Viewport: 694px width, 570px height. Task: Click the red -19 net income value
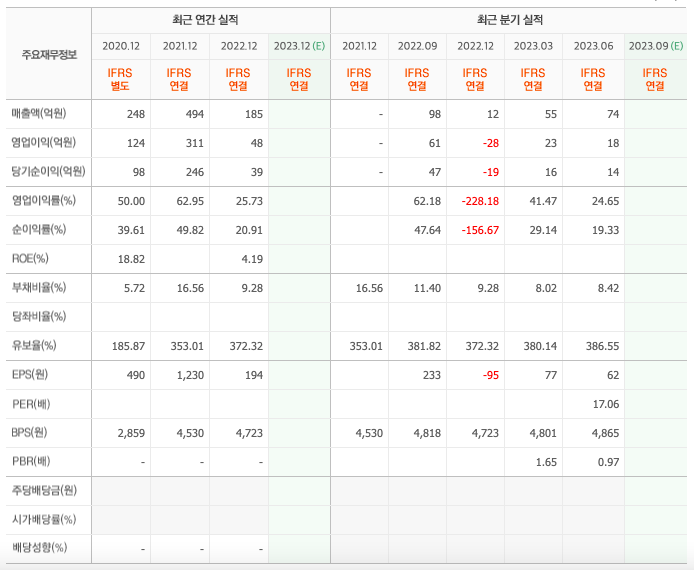pyautogui.click(x=490, y=172)
